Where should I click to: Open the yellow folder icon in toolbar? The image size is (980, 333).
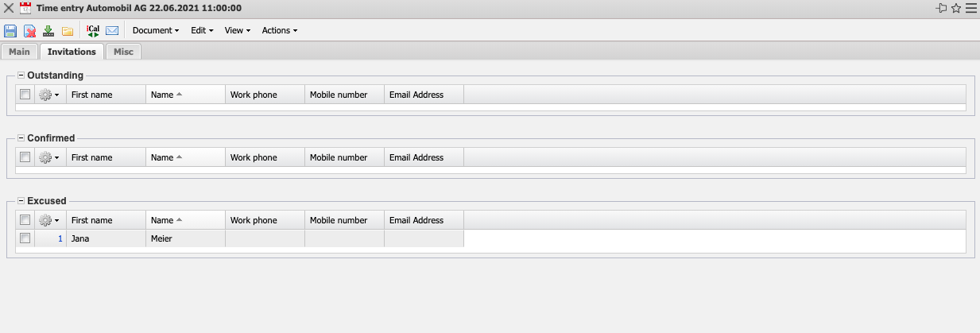click(68, 31)
